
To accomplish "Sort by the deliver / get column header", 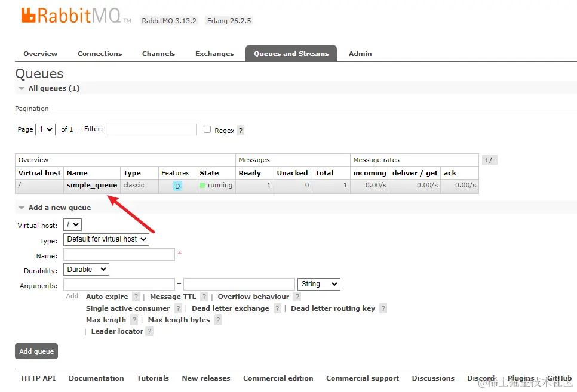I will pyautogui.click(x=415, y=173).
